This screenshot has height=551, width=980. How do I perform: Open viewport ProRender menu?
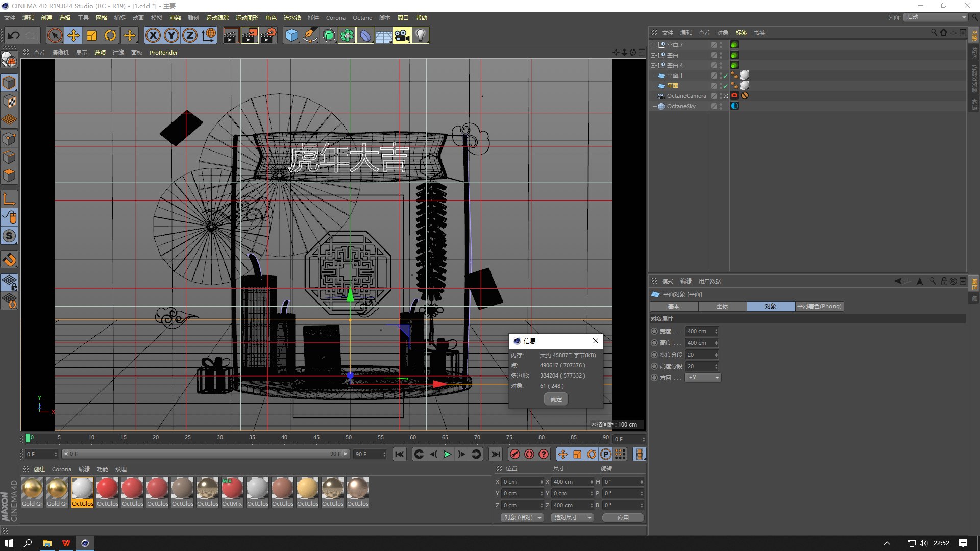(x=163, y=53)
